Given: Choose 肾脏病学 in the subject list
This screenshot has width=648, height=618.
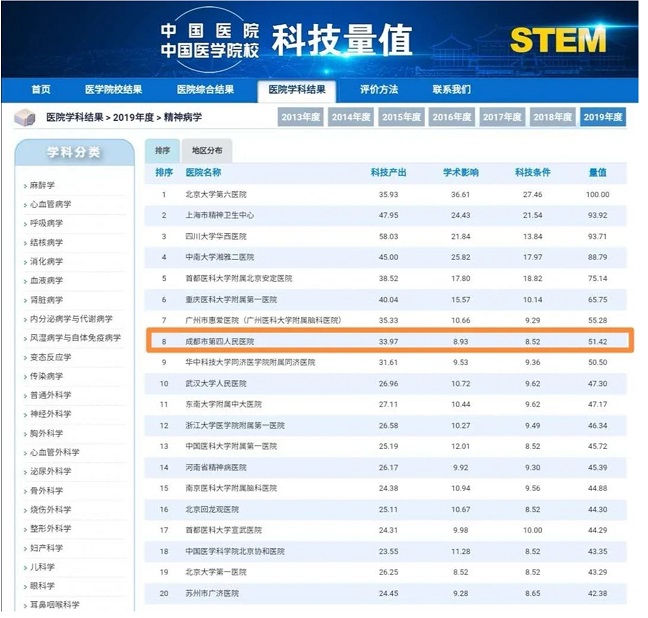Looking at the screenshot, I should click(46, 300).
